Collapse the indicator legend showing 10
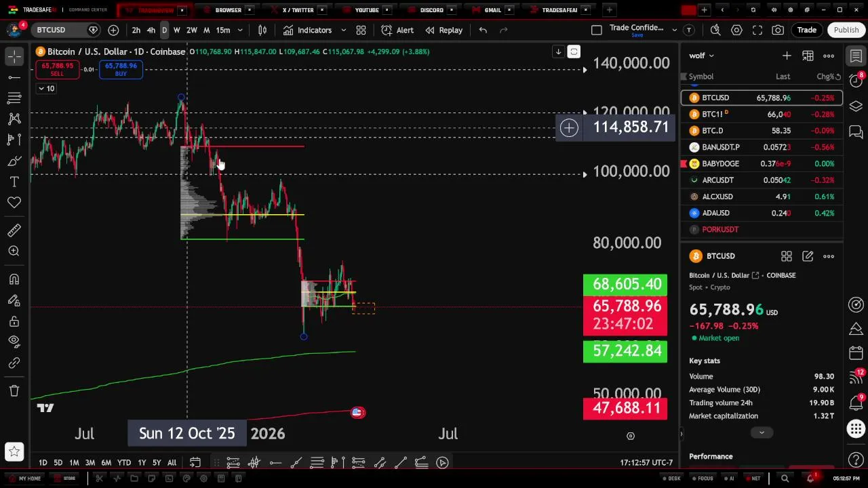The height and width of the screenshot is (488, 868). [x=46, y=89]
